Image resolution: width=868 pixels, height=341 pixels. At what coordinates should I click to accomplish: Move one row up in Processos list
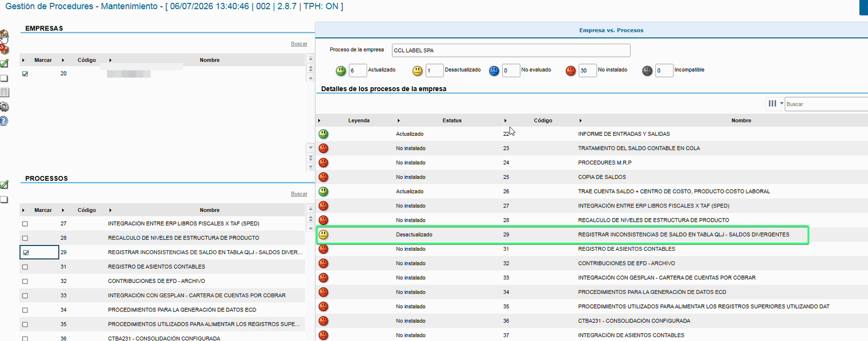(310, 227)
